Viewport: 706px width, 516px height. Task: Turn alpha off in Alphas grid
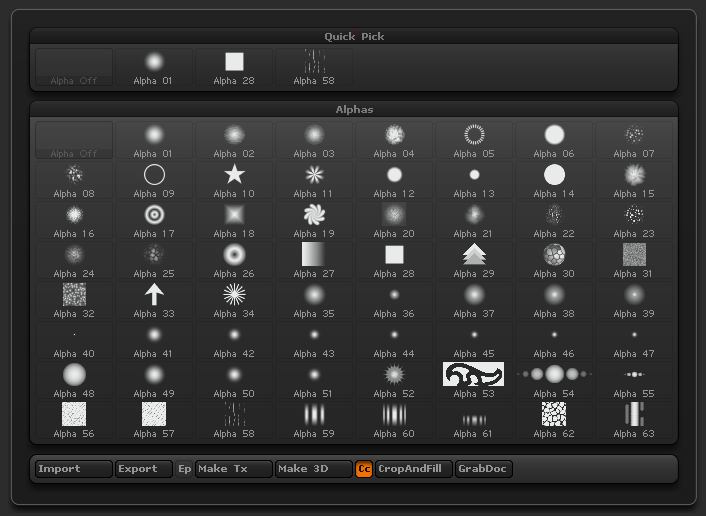[74, 140]
